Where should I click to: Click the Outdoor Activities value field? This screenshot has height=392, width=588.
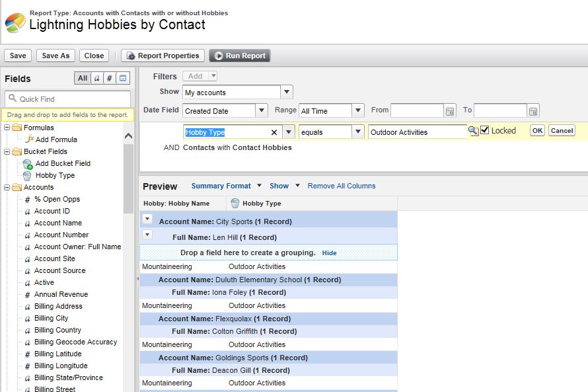418,132
